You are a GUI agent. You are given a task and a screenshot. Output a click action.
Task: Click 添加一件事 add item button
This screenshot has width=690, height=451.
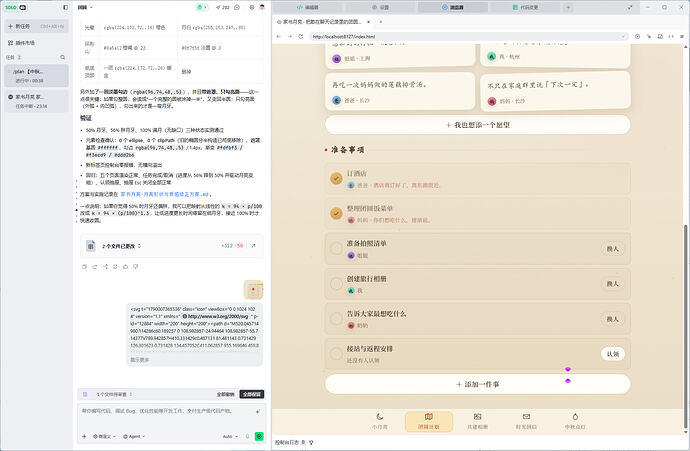click(477, 384)
